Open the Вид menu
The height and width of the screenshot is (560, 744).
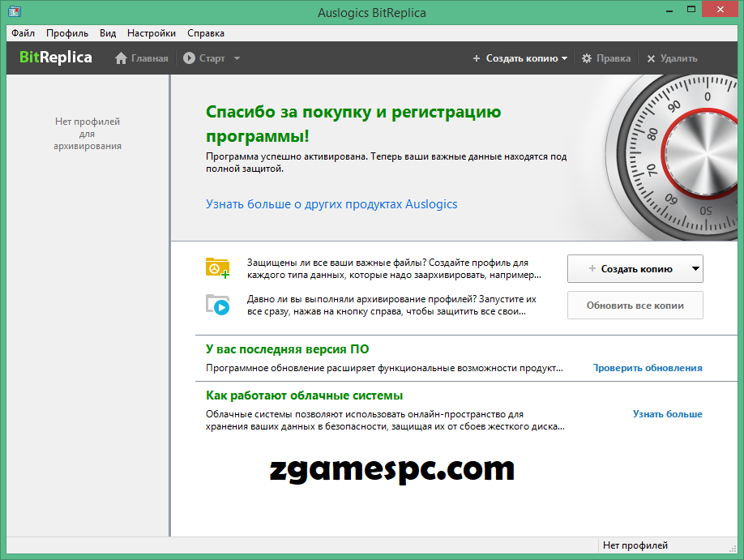click(108, 33)
